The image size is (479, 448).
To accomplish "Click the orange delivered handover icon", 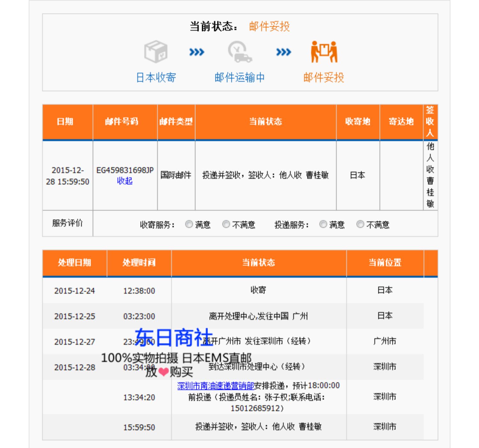I will click(324, 51).
